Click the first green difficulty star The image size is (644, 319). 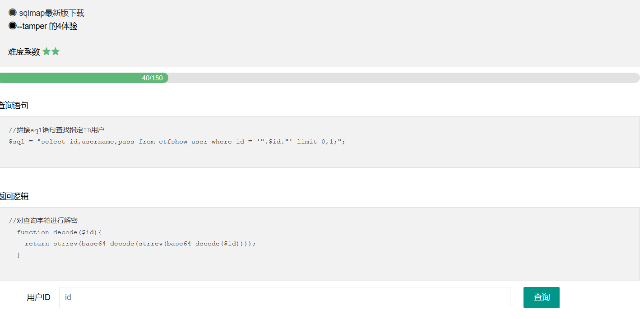pyautogui.click(x=46, y=51)
